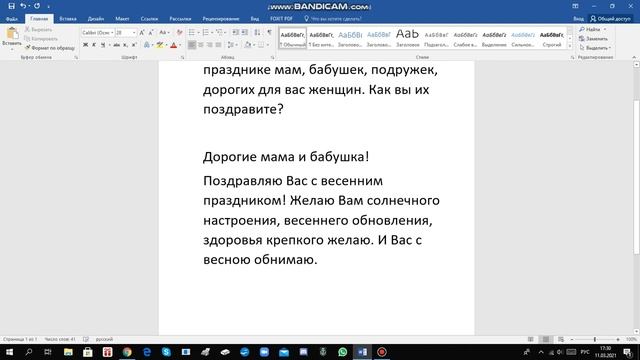Open Windows Start menu
Screen dimensions: 640x360
(9, 352)
